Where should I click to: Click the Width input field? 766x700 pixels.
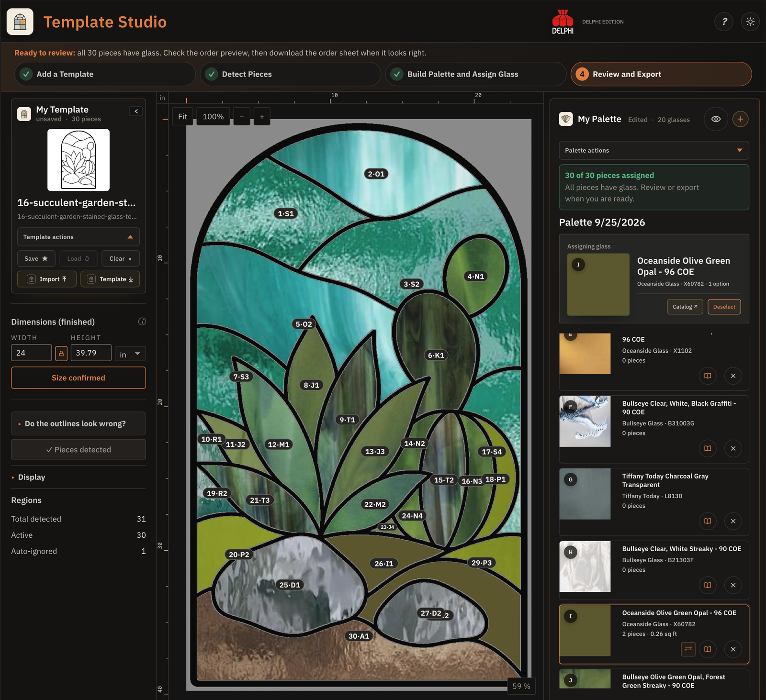[32, 353]
